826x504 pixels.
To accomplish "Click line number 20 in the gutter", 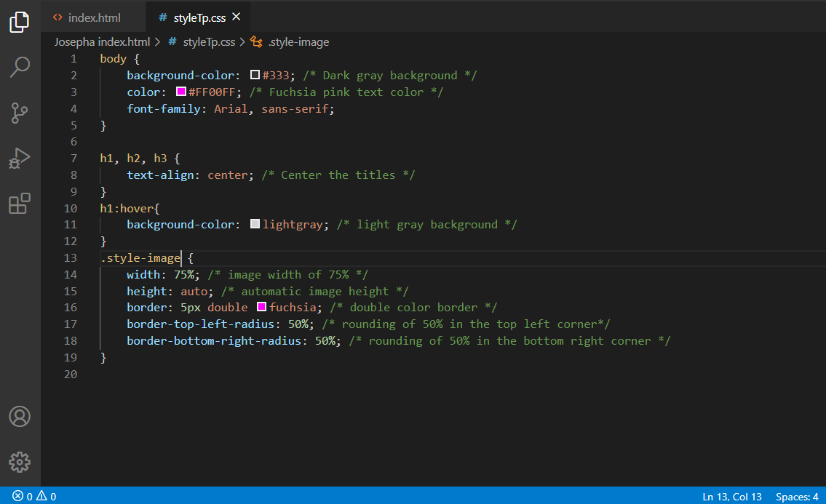I will point(71,375).
